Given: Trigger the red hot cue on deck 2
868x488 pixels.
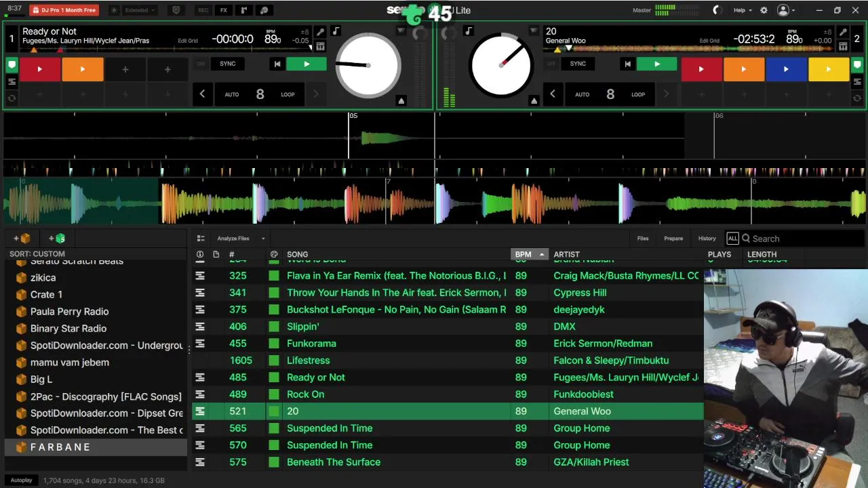Looking at the screenshot, I should pyautogui.click(x=701, y=69).
